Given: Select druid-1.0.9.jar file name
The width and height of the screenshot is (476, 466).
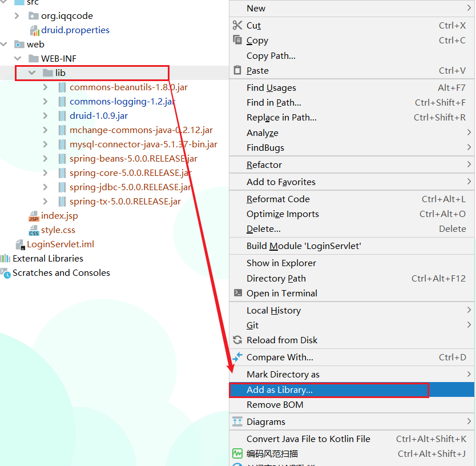Looking at the screenshot, I should click(99, 116).
